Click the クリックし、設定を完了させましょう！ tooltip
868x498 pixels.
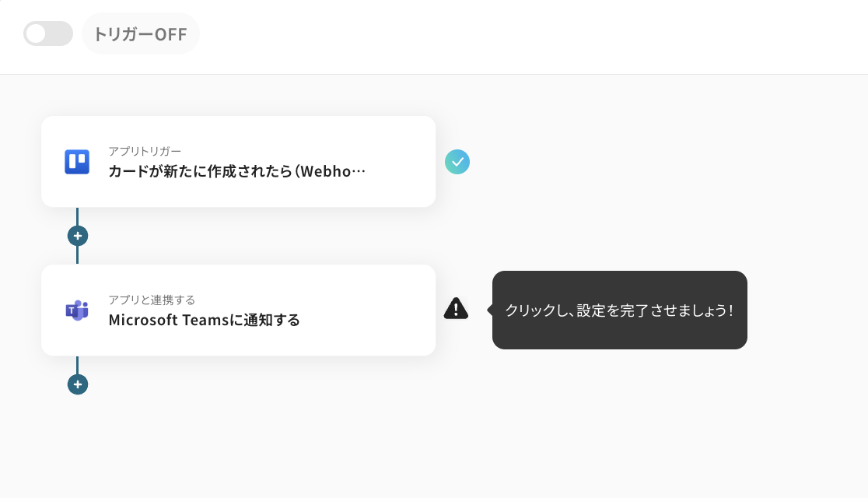click(619, 309)
